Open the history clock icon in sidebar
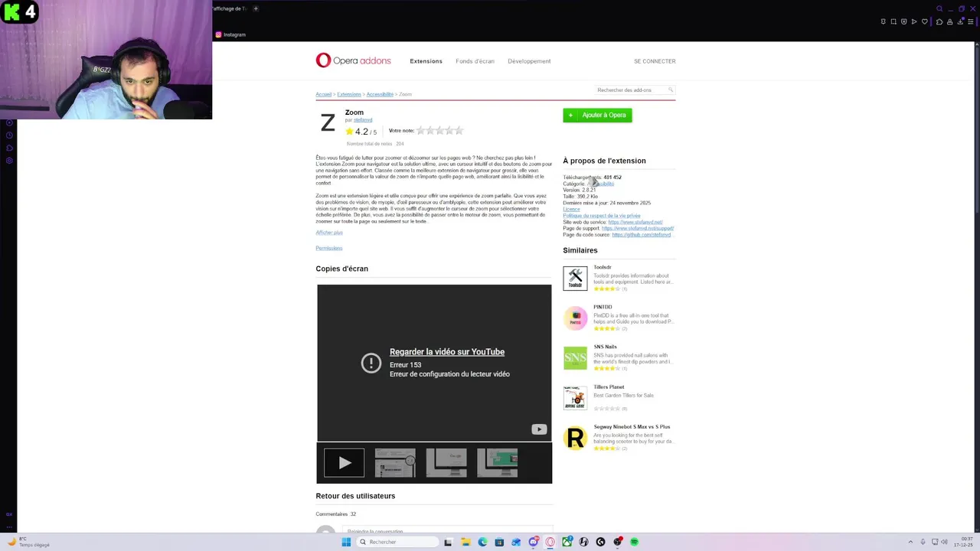Image resolution: width=980 pixels, height=551 pixels. click(9, 135)
